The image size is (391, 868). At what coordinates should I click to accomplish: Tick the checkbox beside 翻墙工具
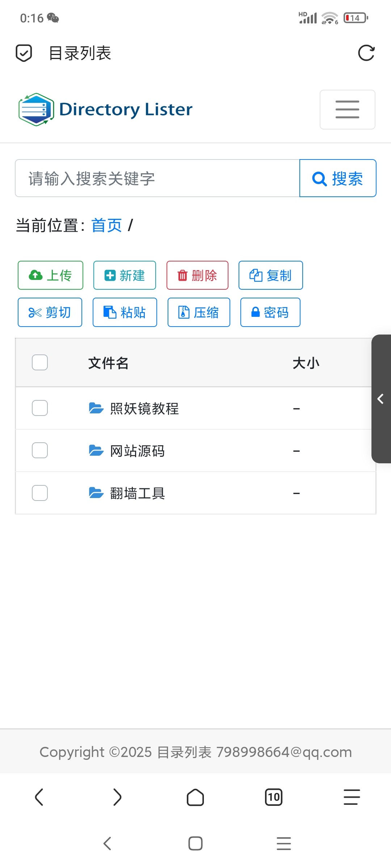(40, 493)
